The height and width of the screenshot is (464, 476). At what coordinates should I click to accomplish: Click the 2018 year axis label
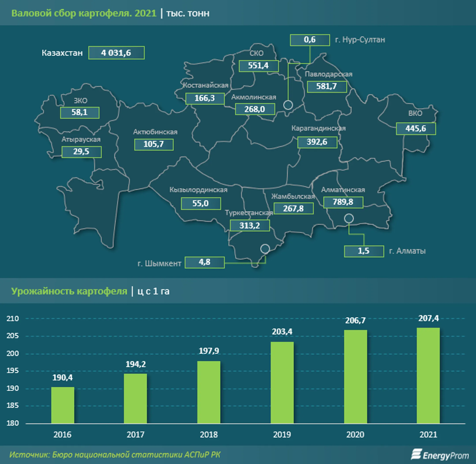click(x=209, y=434)
